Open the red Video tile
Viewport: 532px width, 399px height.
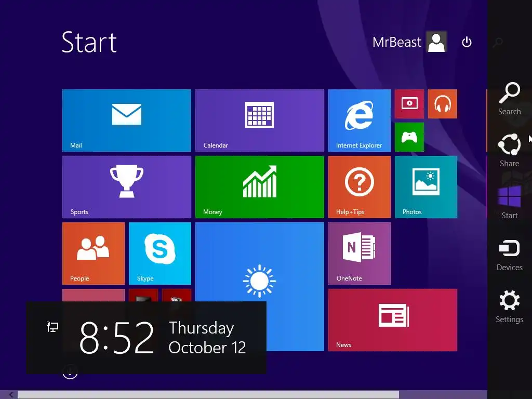pos(409,104)
